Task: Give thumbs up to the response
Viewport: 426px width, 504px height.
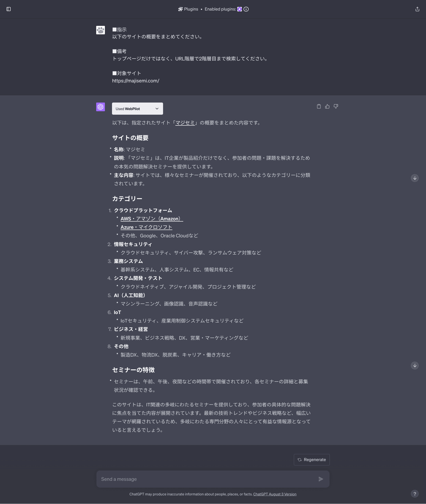Action: 327,106
